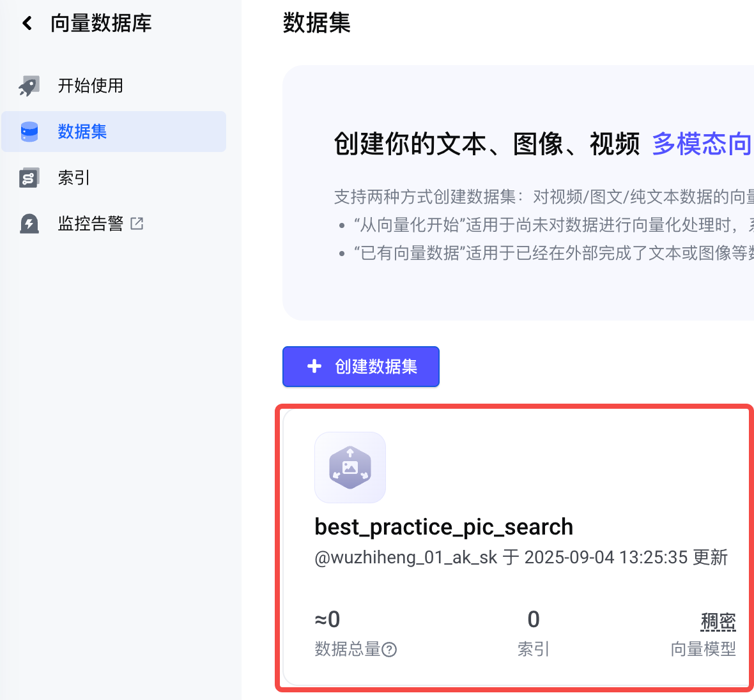Click the 数据总量 label

pyautogui.click(x=348, y=649)
